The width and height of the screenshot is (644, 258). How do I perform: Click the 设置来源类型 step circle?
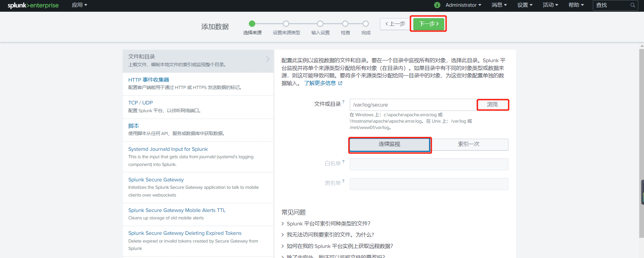tap(286, 24)
